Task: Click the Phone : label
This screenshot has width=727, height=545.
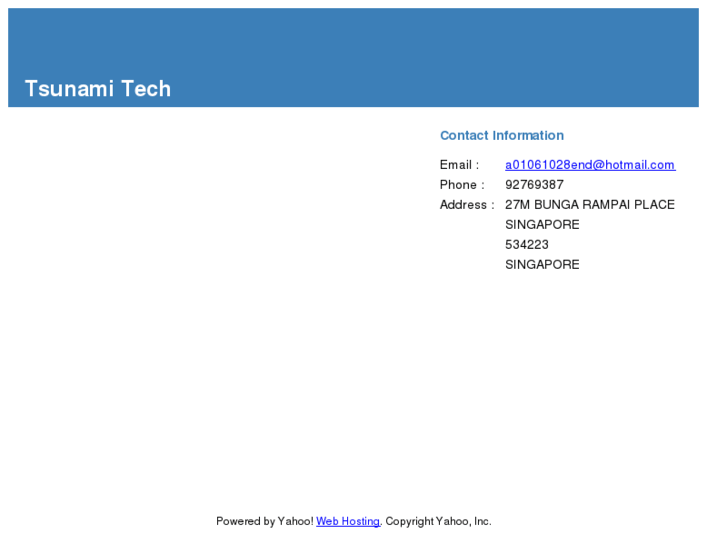Action: pos(462,185)
